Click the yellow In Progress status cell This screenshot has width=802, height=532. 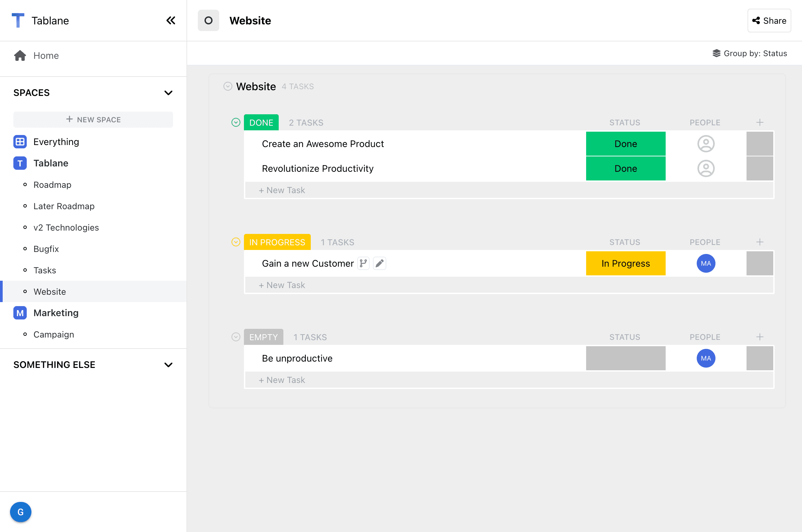[x=625, y=263]
